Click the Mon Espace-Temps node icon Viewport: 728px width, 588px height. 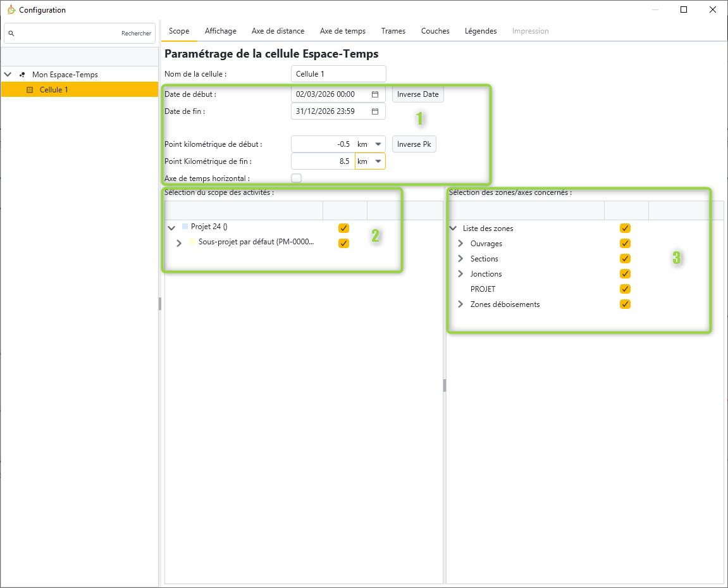22,75
